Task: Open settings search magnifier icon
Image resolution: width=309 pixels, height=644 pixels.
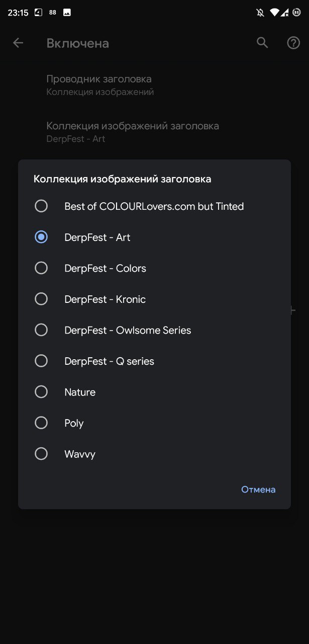Action: [262, 43]
